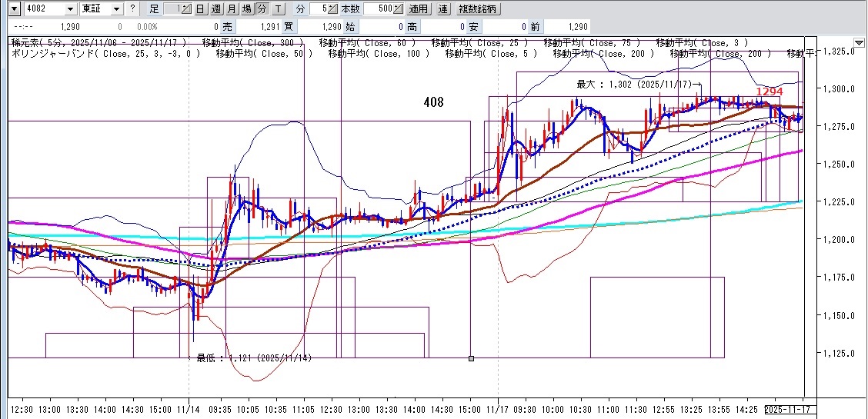Viewport: 868px width, 419px height.
Task: Select the 分 minute chart button
Action: (262, 9)
